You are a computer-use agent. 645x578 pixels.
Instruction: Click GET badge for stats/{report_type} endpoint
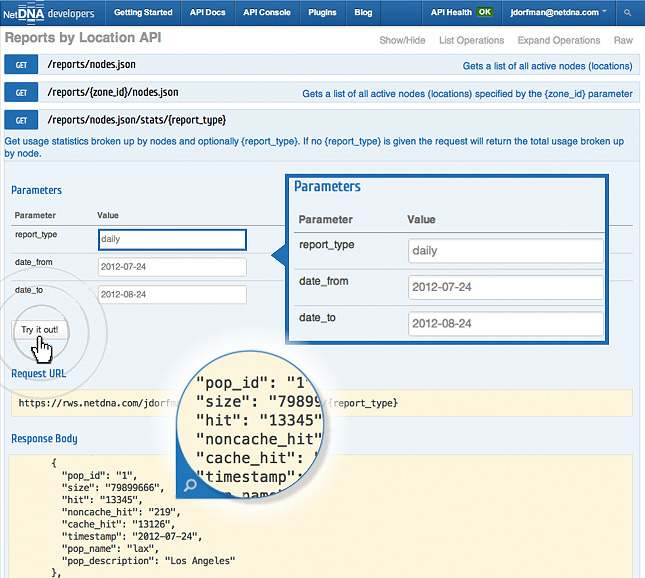click(x=21, y=120)
